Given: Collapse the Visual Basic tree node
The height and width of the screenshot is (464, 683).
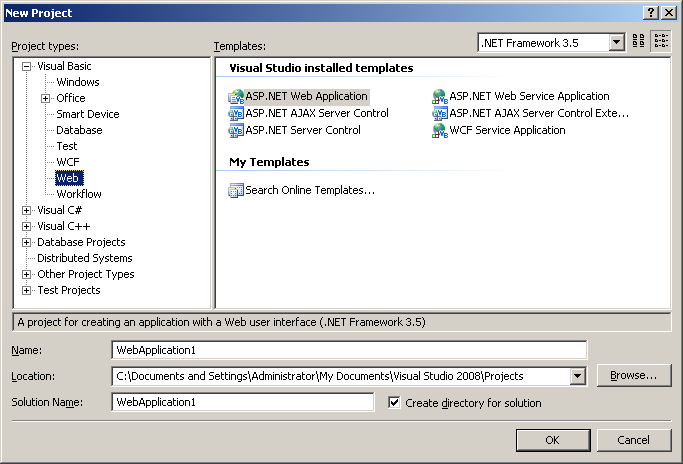Looking at the screenshot, I should (27, 67).
